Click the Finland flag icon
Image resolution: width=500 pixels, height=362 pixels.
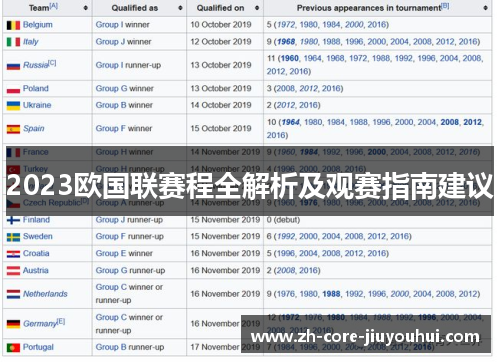coord(13,220)
